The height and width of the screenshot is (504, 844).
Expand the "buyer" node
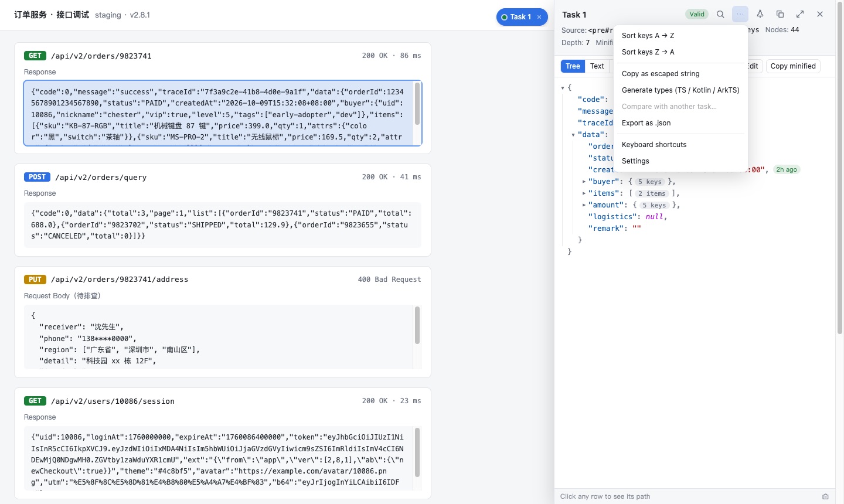(x=584, y=182)
